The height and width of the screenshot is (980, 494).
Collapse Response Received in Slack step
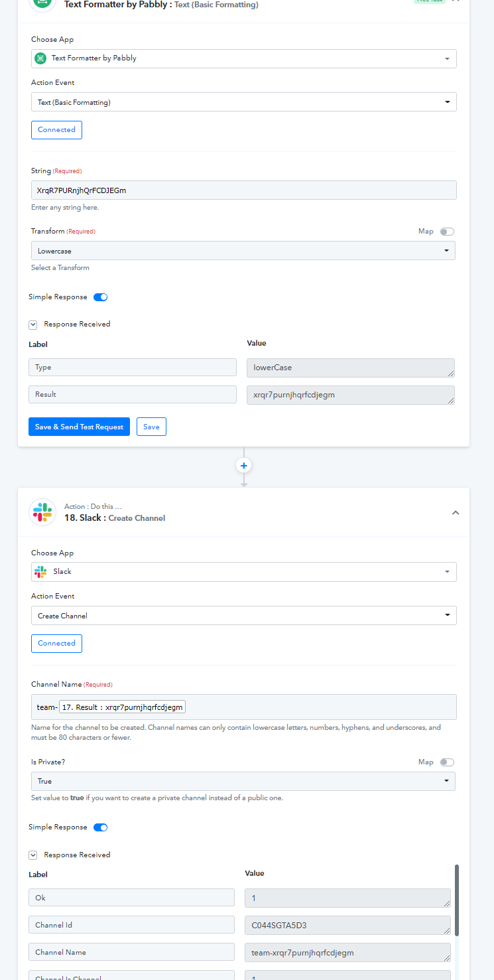(x=33, y=855)
